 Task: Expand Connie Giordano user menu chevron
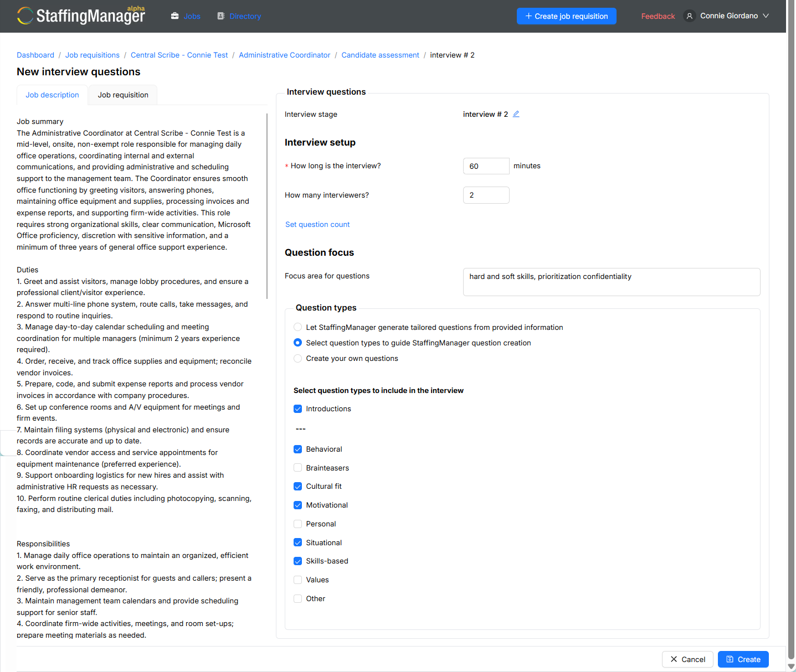coord(766,16)
